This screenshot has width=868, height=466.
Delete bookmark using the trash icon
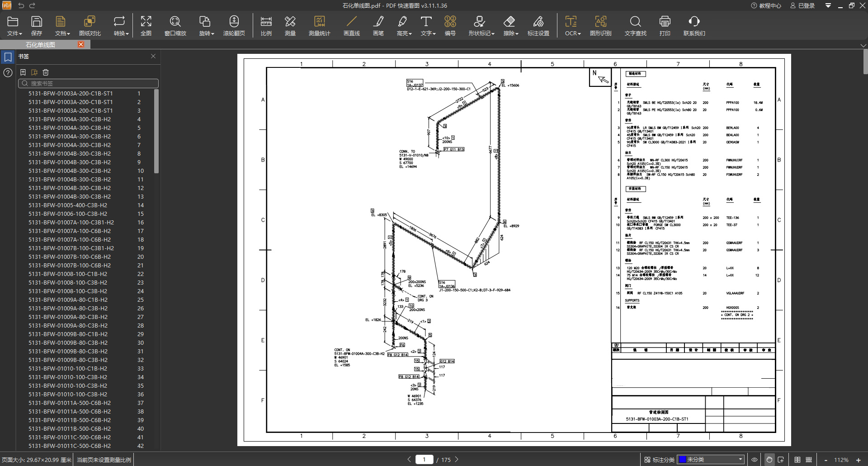point(46,72)
